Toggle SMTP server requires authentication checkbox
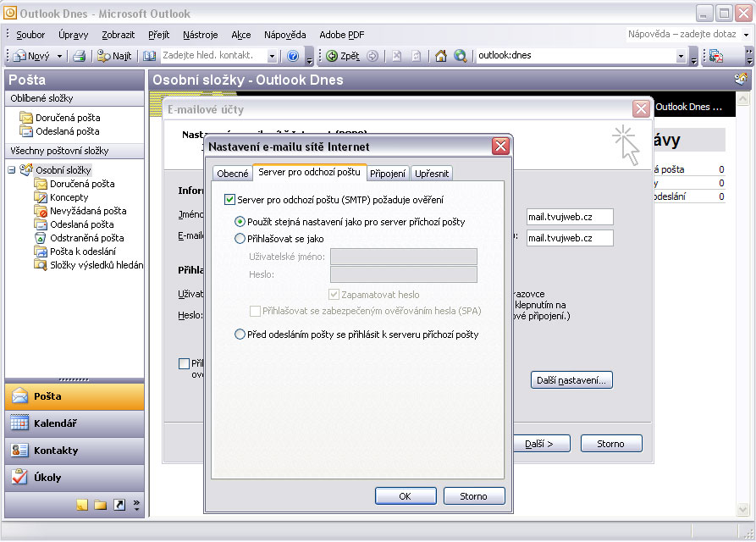The height and width of the screenshot is (542, 756). pyautogui.click(x=229, y=200)
